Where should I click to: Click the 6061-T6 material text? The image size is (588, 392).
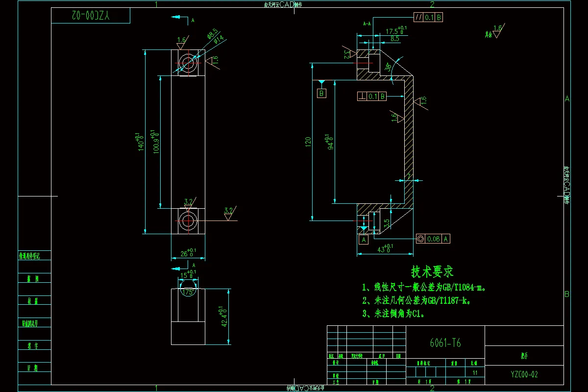coord(445,343)
